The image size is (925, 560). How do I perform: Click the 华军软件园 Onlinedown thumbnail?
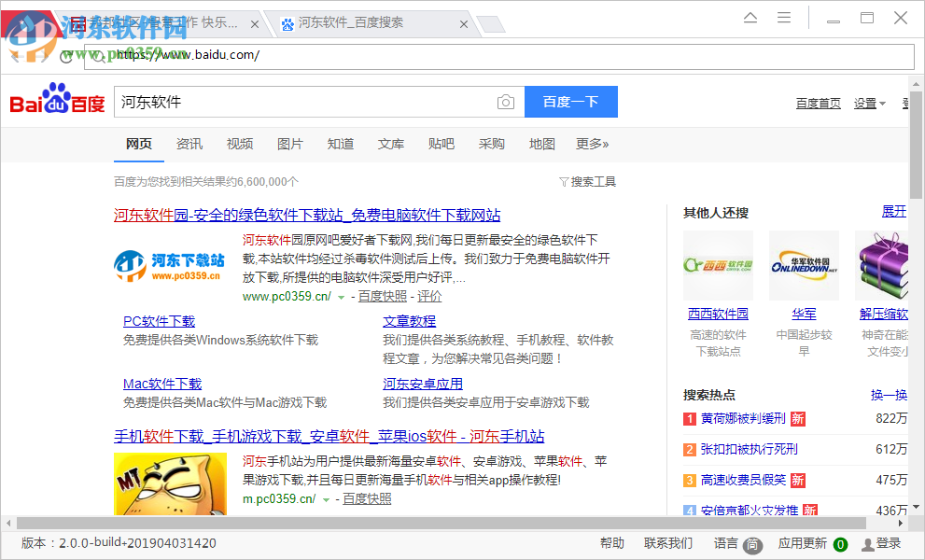click(x=804, y=266)
